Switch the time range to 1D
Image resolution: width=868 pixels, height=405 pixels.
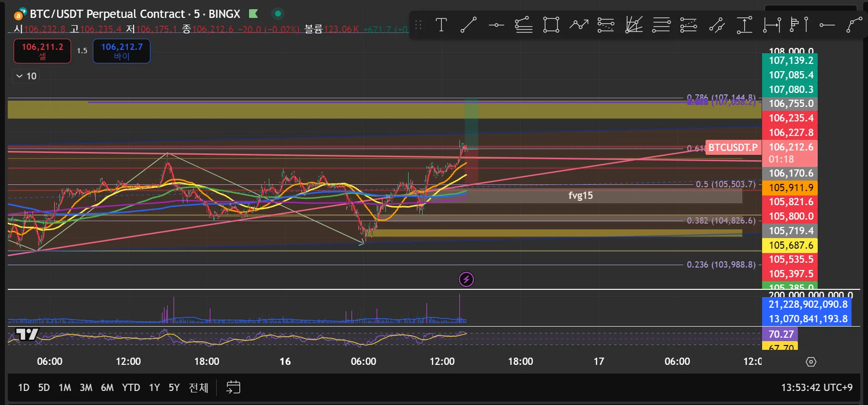tap(24, 388)
